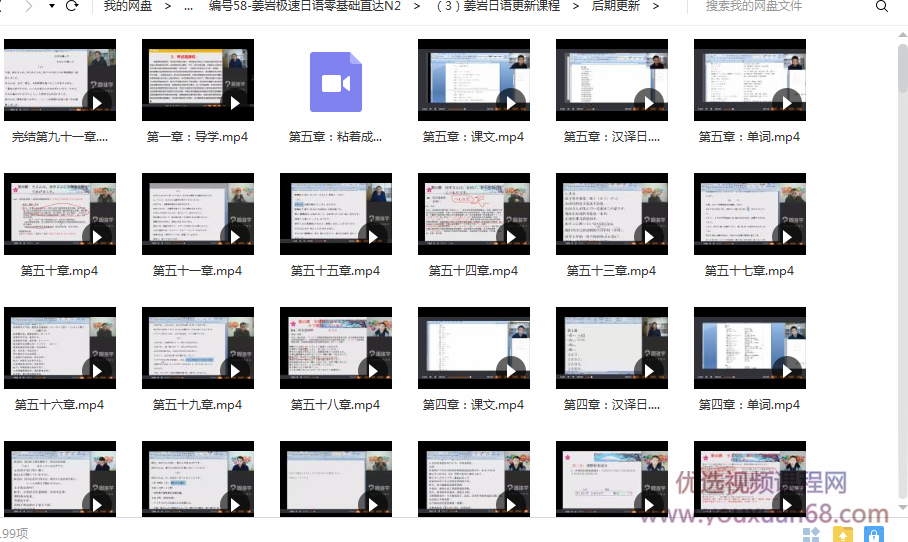Image resolution: width=908 pixels, height=542 pixels.
Task: Select the 第五十七章.mp4 thumbnail
Action: tap(749, 214)
